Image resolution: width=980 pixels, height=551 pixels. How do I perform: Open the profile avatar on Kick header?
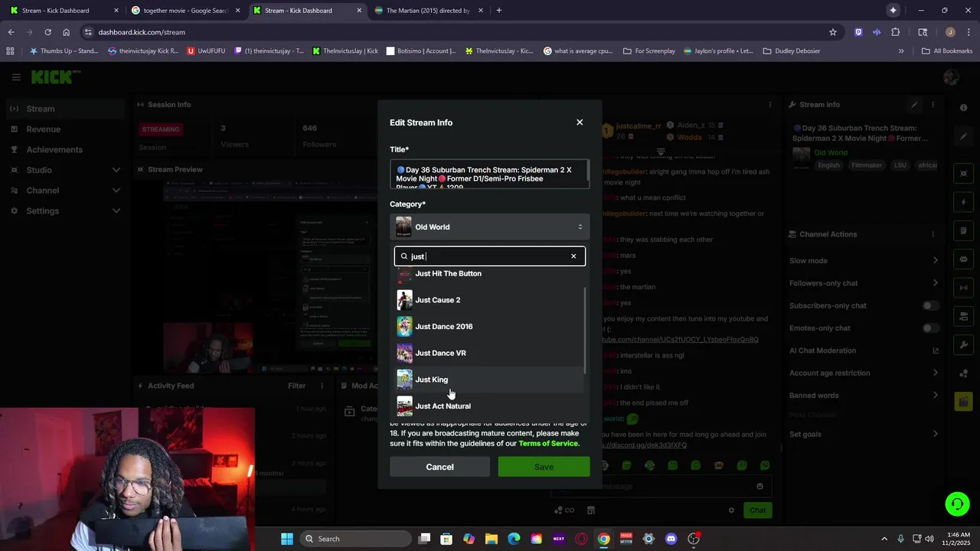pyautogui.click(x=951, y=77)
